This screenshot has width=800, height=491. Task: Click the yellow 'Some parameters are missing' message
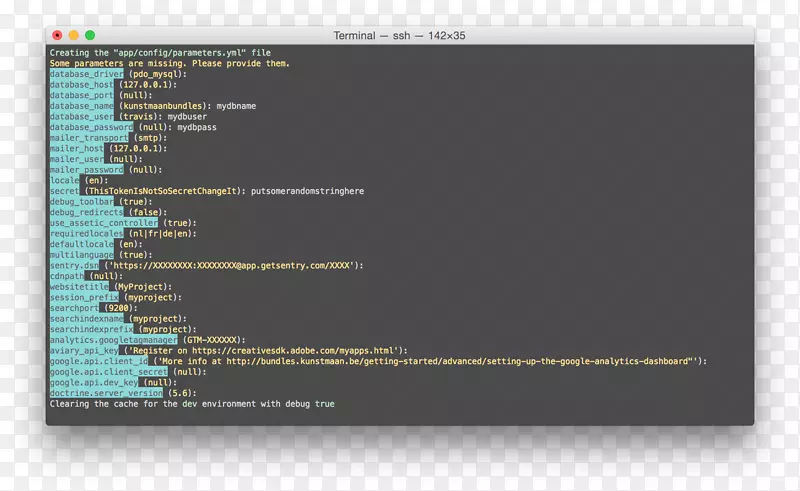pos(170,63)
